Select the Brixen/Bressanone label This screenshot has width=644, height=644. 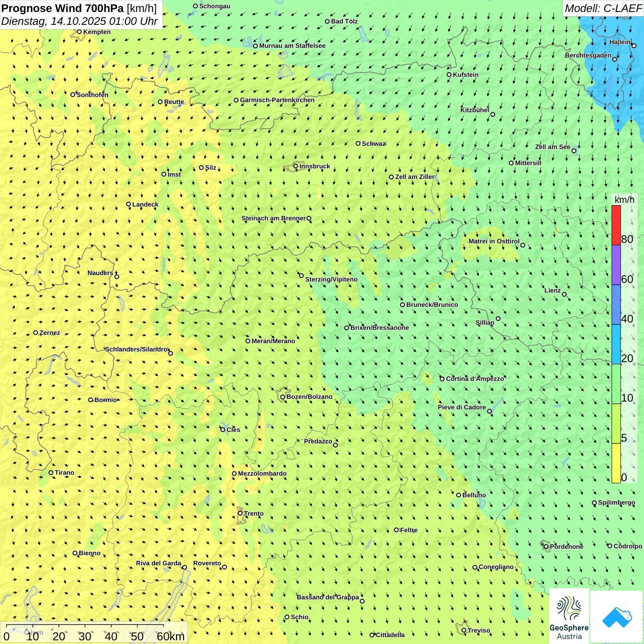click(379, 328)
